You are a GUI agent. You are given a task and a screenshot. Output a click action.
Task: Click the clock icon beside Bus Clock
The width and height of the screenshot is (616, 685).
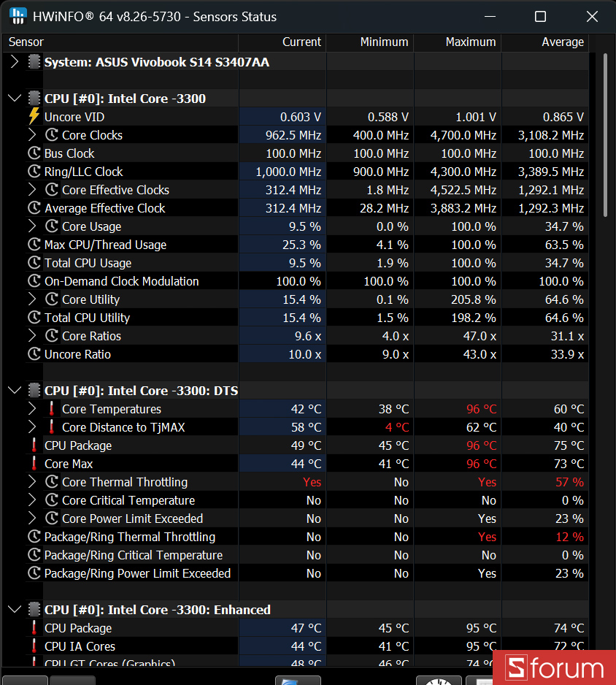pos(34,153)
